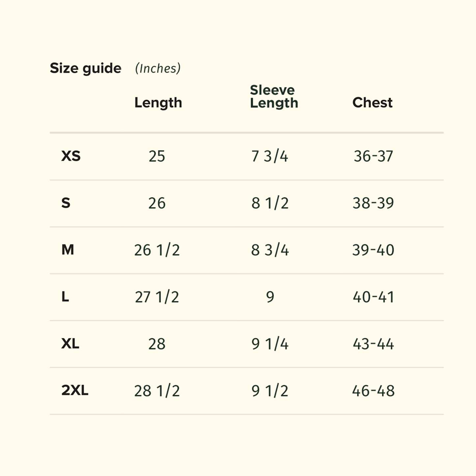Click the Size guide heading

[86, 69]
